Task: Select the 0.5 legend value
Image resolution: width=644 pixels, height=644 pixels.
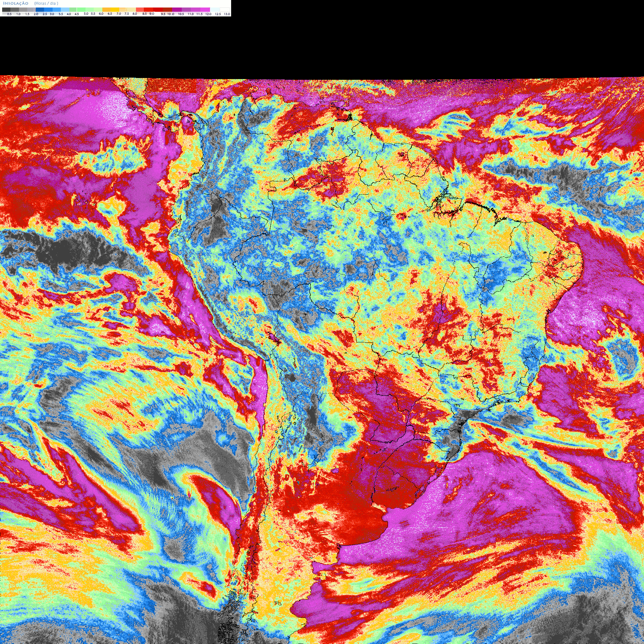Action: [9, 14]
